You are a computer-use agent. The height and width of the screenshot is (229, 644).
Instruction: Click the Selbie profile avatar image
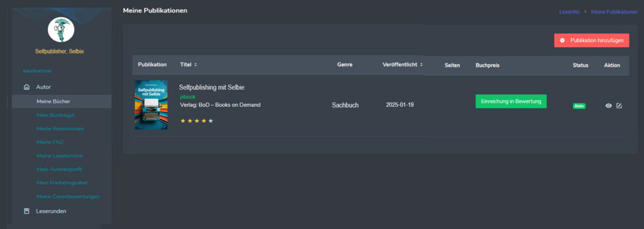click(x=61, y=30)
